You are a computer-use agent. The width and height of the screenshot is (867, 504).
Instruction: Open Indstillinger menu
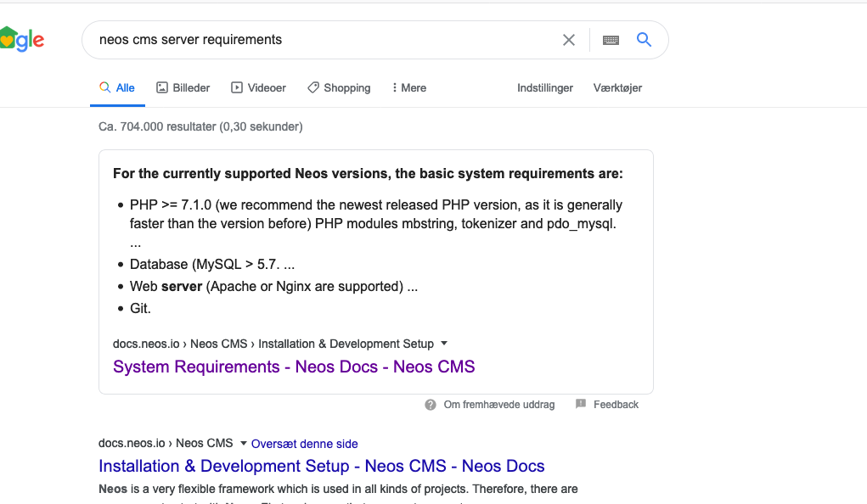click(x=545, y=87)
